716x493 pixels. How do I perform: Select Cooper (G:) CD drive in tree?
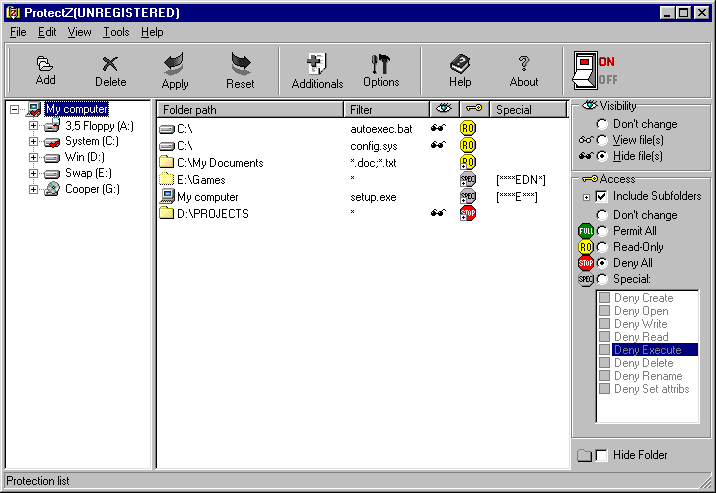[x=92, y=189]
